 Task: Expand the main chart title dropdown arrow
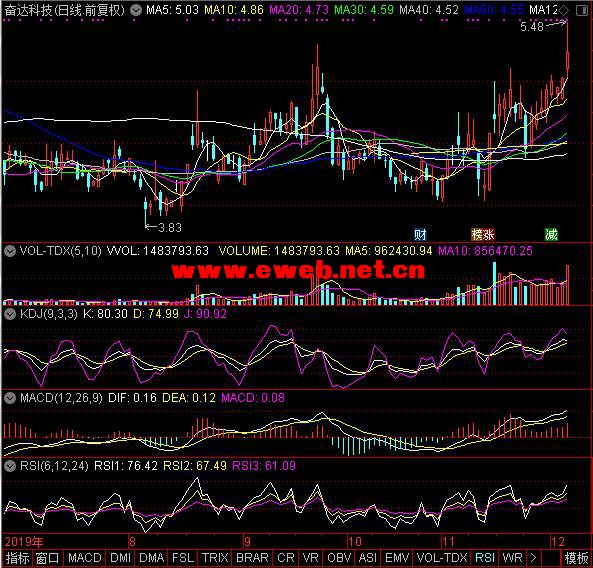coord(135,10)
